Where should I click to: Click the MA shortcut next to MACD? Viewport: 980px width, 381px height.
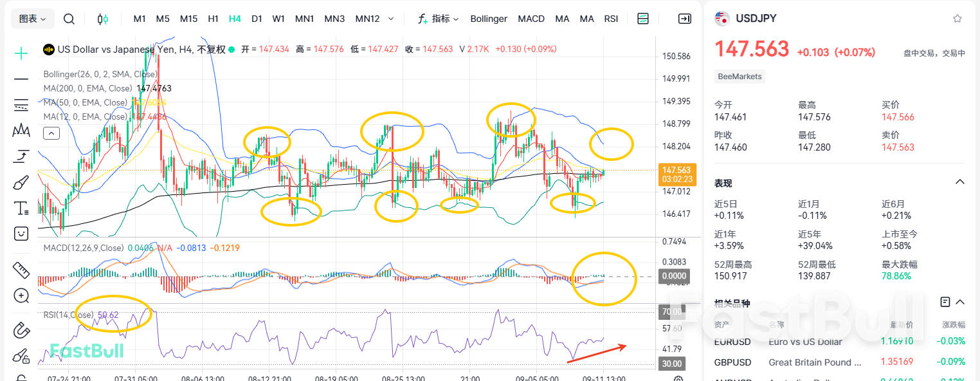click(562, 19)
